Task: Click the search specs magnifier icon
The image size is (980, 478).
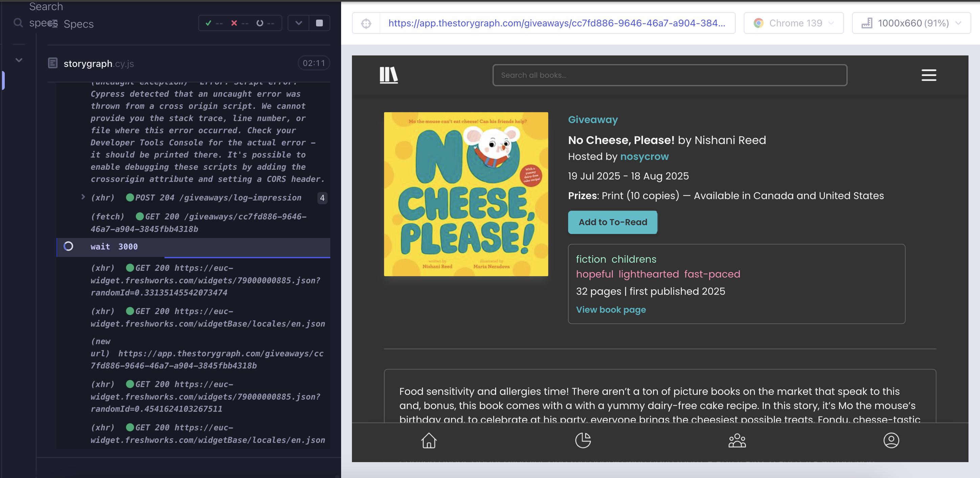Action: click(18, 23)
